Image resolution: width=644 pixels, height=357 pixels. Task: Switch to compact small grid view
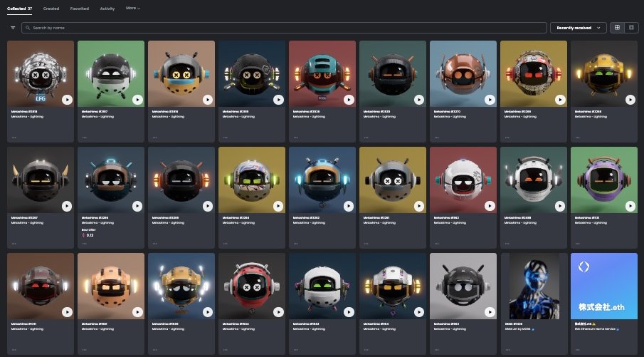[x=631, y=28]
